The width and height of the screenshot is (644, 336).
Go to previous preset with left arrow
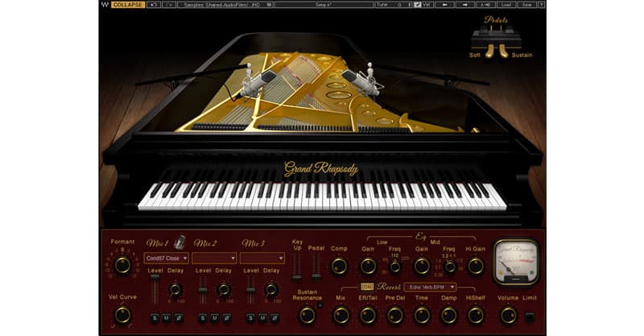click(444, 5)
